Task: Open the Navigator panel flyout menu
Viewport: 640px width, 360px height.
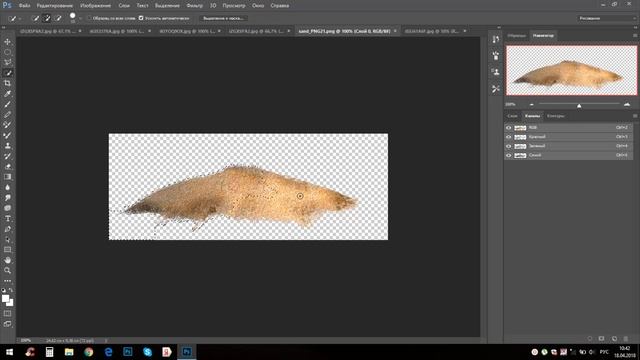Action: 635,36
